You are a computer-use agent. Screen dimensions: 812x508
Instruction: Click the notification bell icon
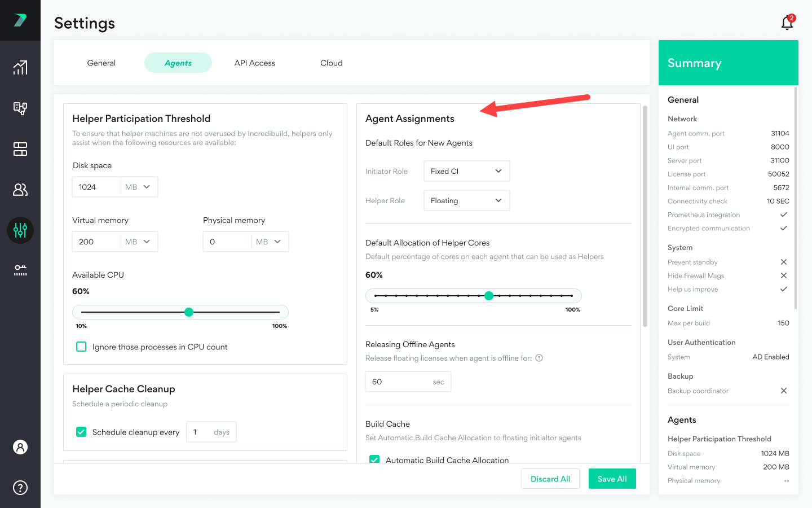coord(787,23)
